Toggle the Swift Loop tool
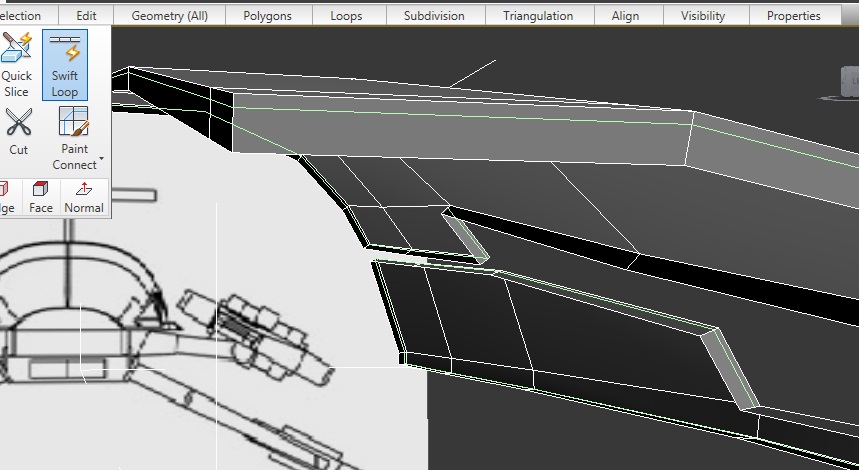859x470 pixels. click(65, 64)
